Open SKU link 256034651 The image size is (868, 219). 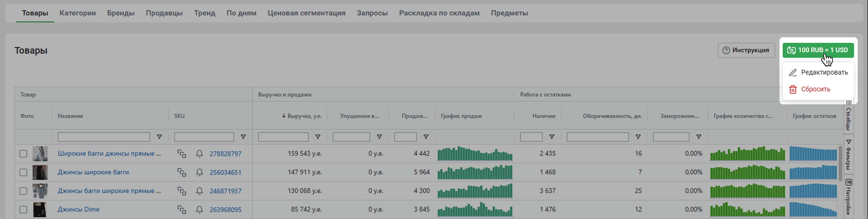click(225, 172)
